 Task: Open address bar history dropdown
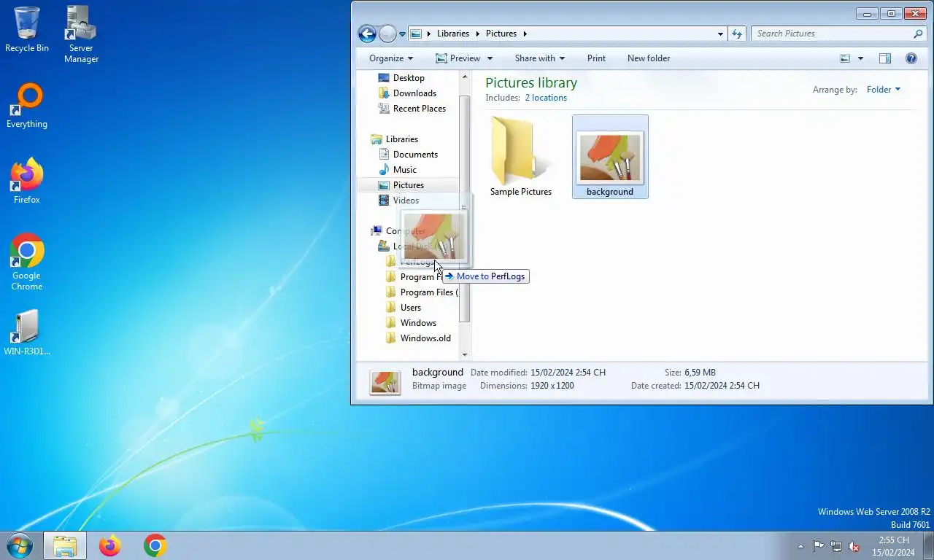click(x=720, y=34)
